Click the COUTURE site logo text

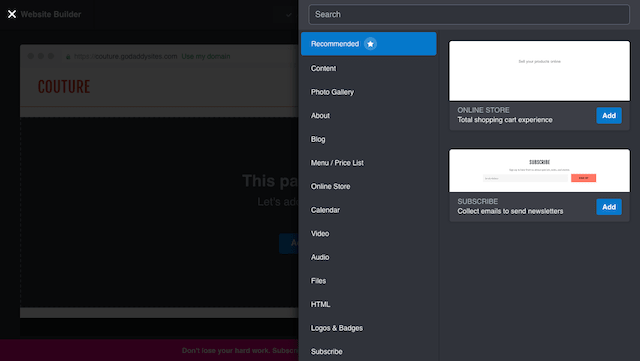(64, 87)
